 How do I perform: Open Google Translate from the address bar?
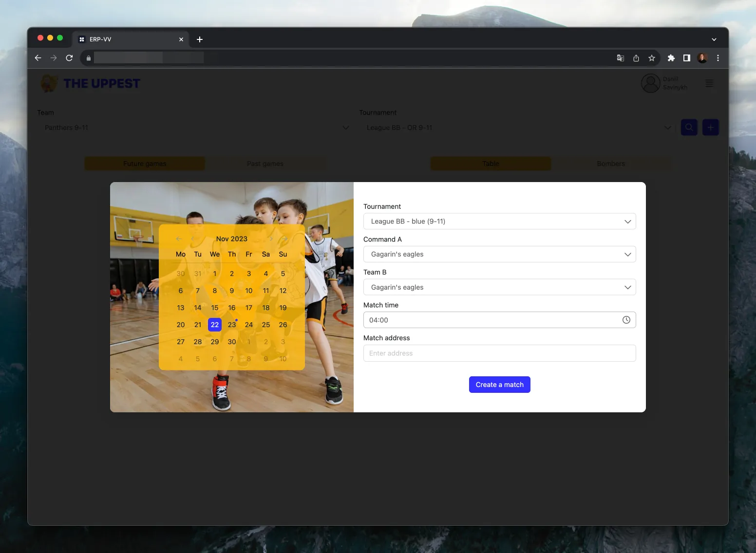click(x=620, y=57)
